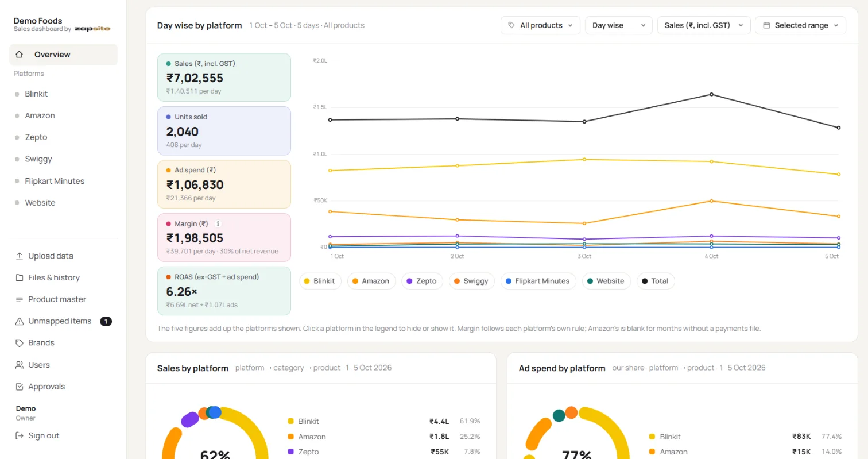Click the zapsite logo in sidebar
Image resolution: width=868 pixels, height=459 pixels.
tap(92, 29)
